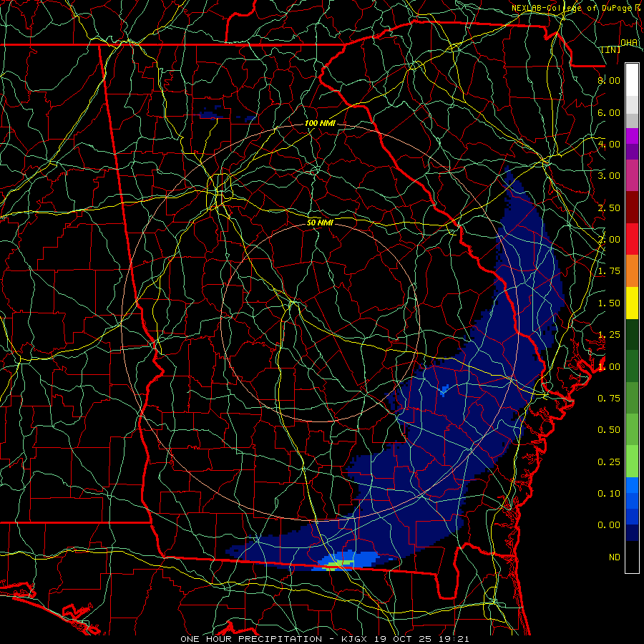This screenshot has height=644, width=644.
Task: Click the 4.00 legend value
Action: pyautogui.click(x=609, y=144)
